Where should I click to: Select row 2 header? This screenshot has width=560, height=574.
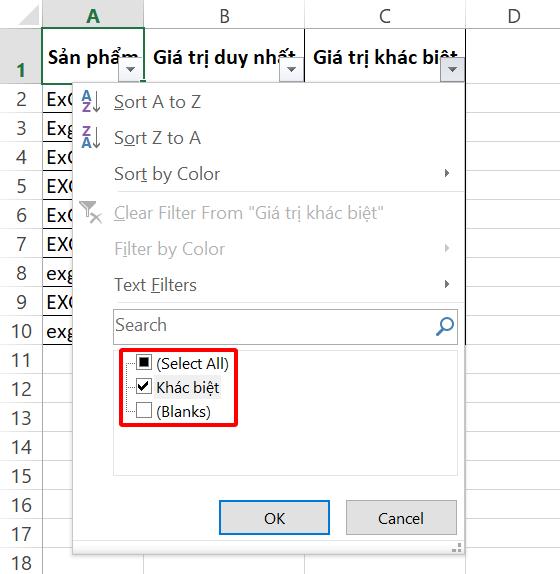point(21,99)
